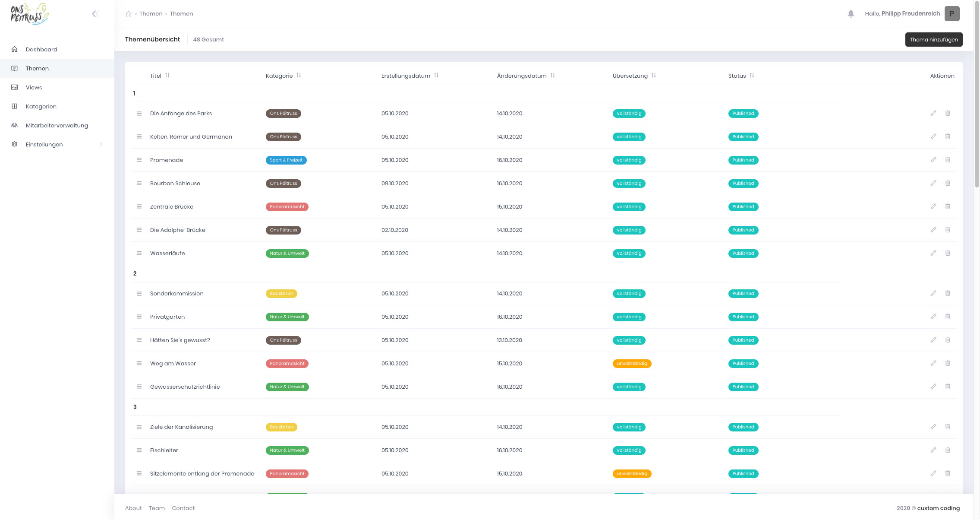Grab drag handle of Wasserläufe row
Screen dimensions: 980x520
[x=139, y=253]
